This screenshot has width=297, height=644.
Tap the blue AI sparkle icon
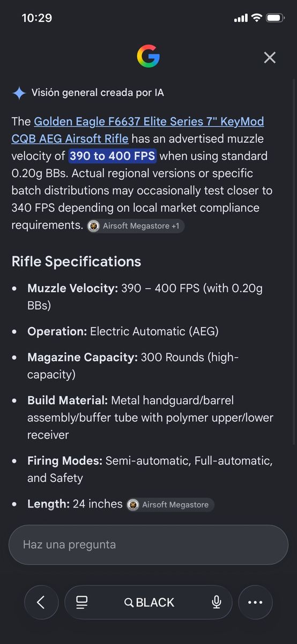click(x=19, y=93)
